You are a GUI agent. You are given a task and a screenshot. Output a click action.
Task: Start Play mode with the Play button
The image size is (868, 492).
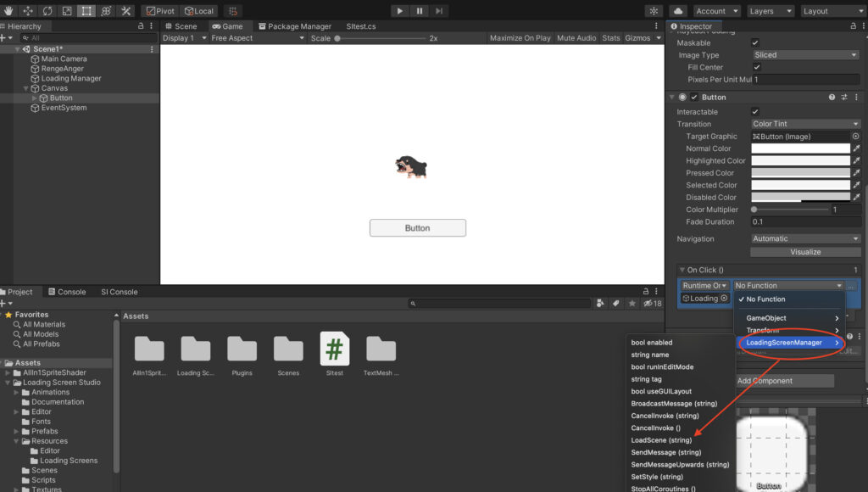[400, 10]
